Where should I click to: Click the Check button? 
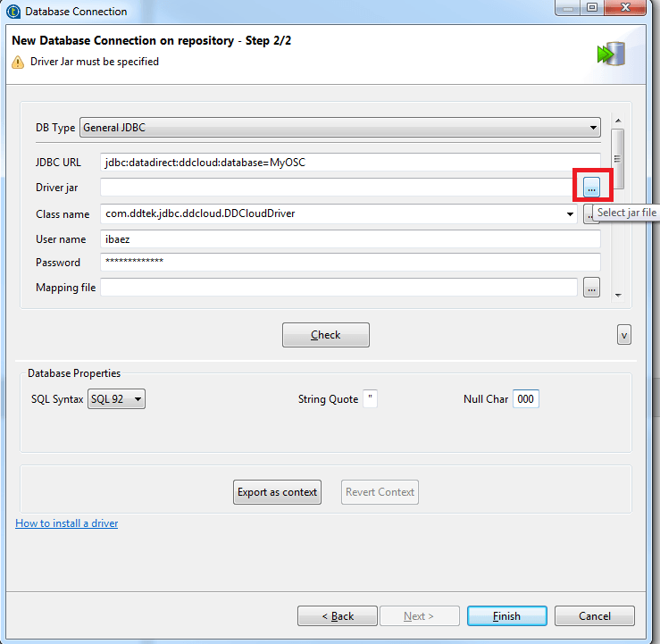[x=326, y=335]
